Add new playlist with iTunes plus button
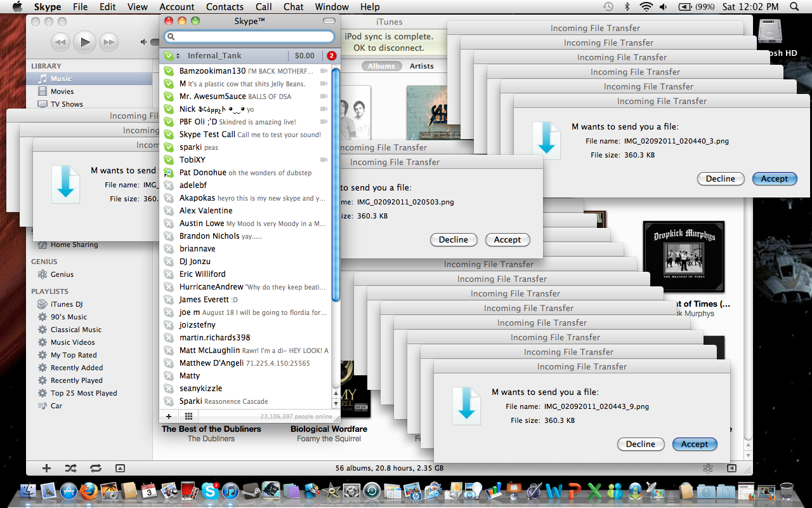812x508 pixels. tap(46, 468)
